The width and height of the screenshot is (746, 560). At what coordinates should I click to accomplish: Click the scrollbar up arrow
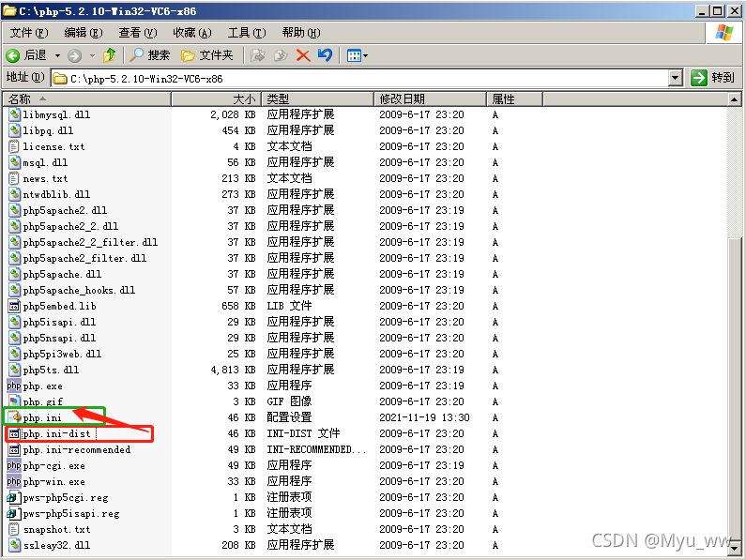pyautogui.click(x=734, y=99)
